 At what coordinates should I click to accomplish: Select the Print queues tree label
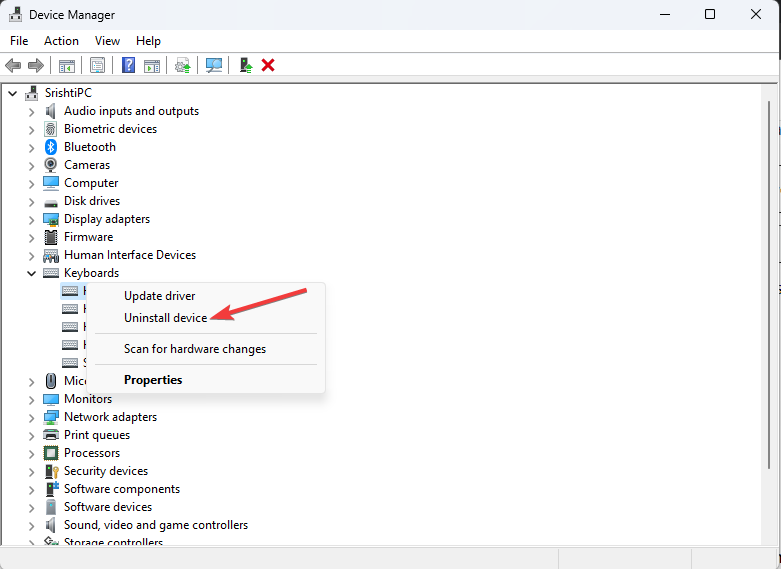[x=97, y=435]
